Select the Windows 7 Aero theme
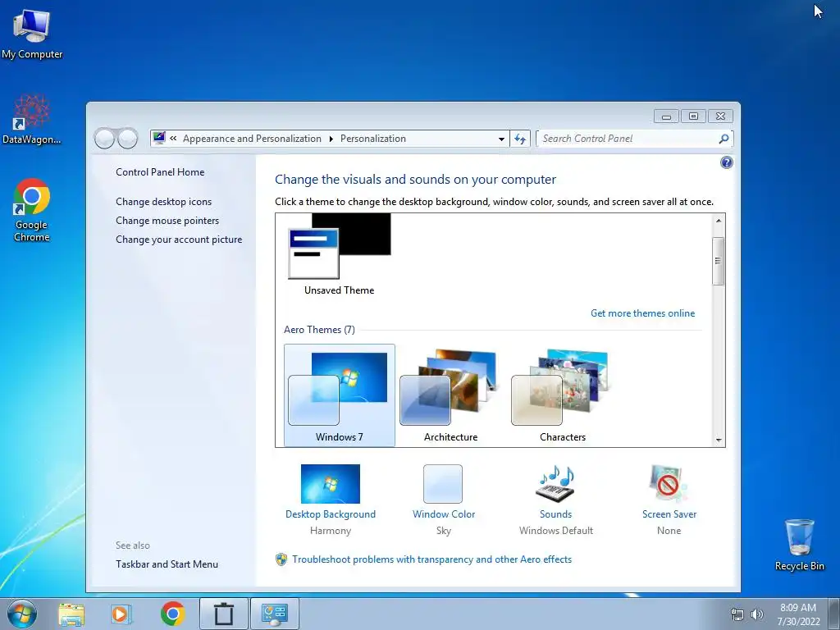Screen dimensions: 840x630 tap(339, 395)
